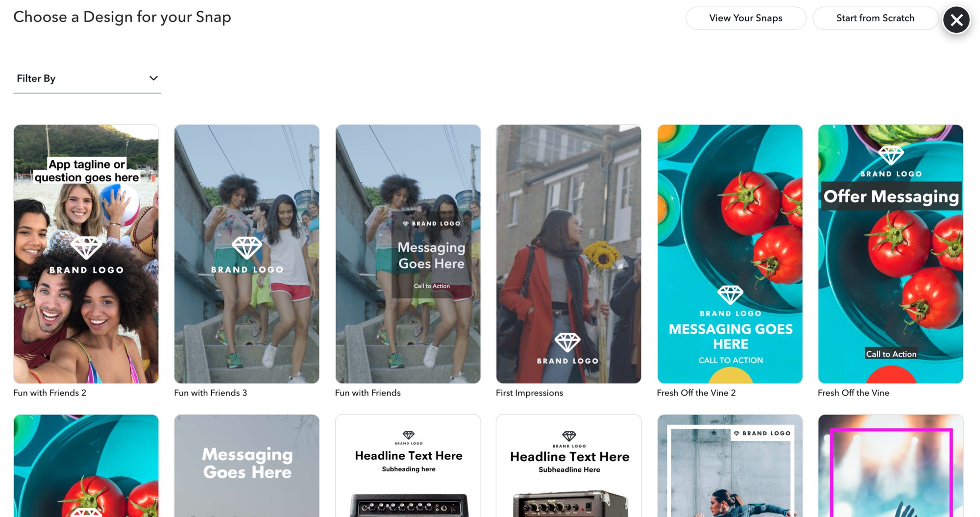Screen dimensions: 980x517
Task: Click the Filter By chevron arrow
Action: [x=153, y=78]
